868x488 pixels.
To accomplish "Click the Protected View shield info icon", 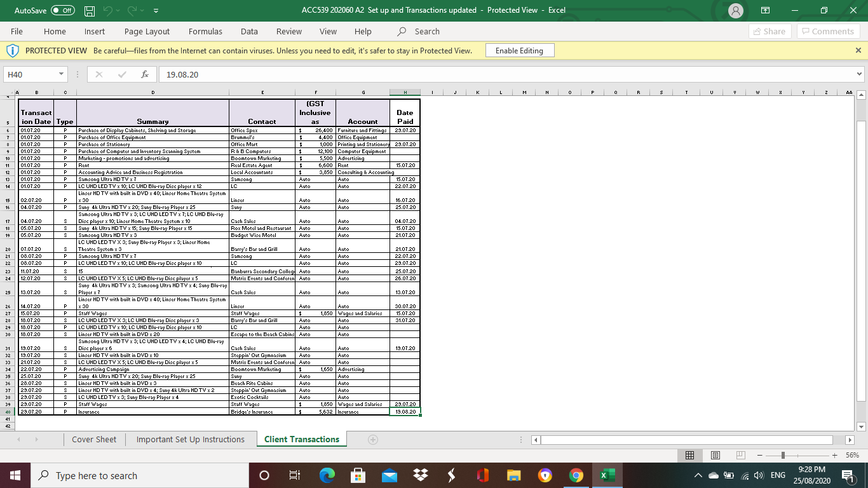I will [x=11, y=50].
